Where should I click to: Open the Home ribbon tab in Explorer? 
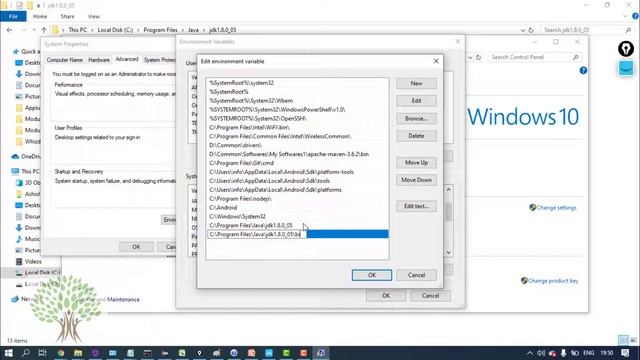(x=40, y=16)
